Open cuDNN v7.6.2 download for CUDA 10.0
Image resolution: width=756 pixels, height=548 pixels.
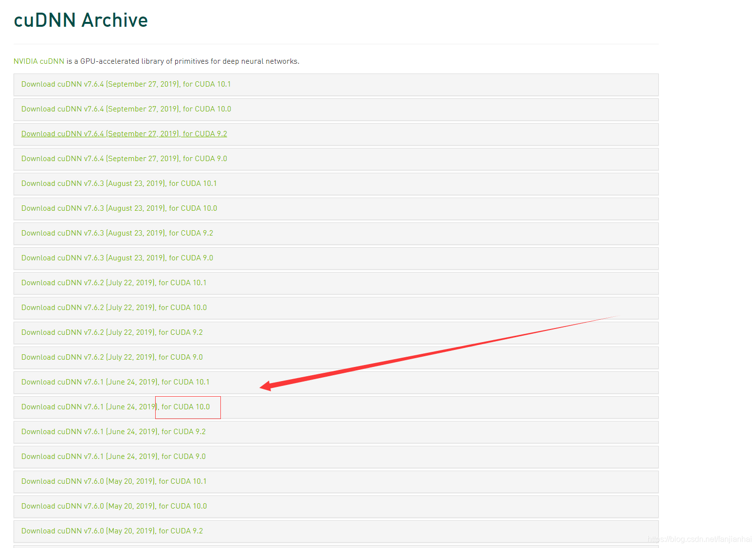pos(114,308)
